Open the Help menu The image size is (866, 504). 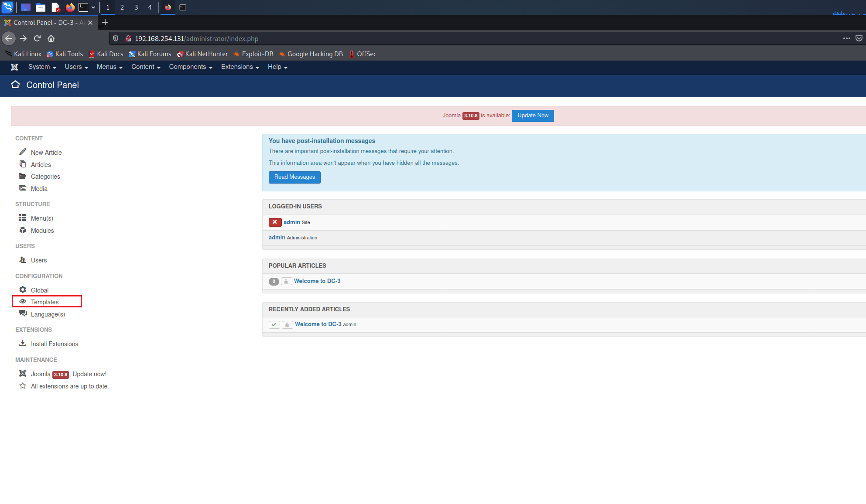(x=277, y=67)
